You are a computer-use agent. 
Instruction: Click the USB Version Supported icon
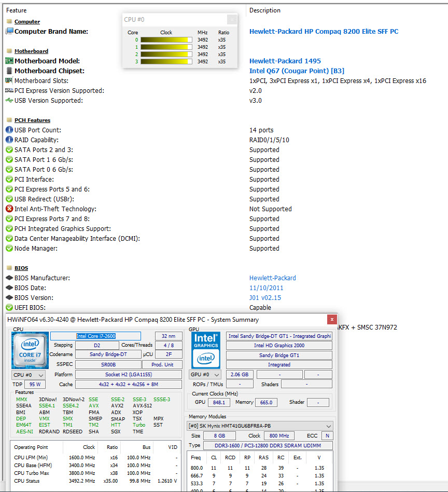click(9, 100)
